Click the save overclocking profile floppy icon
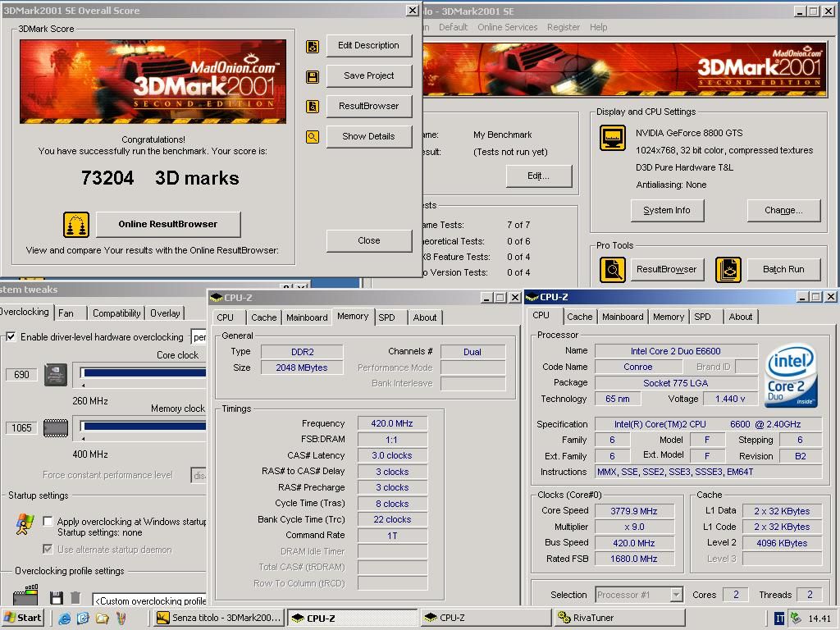 pyautogui.click(x=57, y=598)
